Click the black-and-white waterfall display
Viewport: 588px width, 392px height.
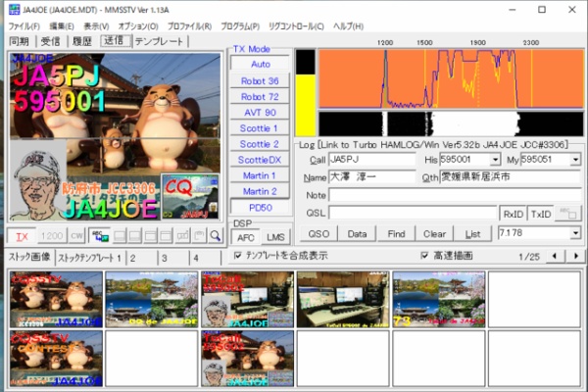pyautogui.click(x=451, y=123)
